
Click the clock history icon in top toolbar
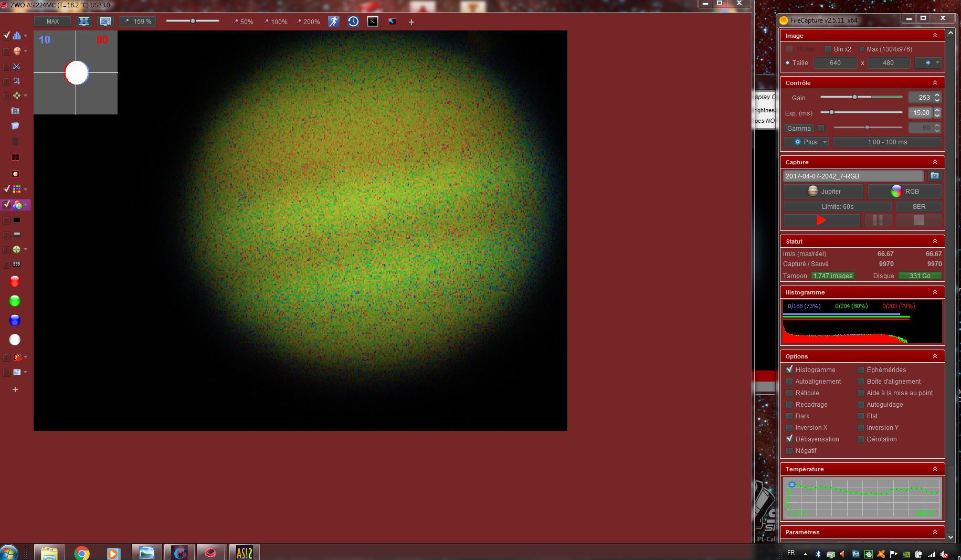353,22
